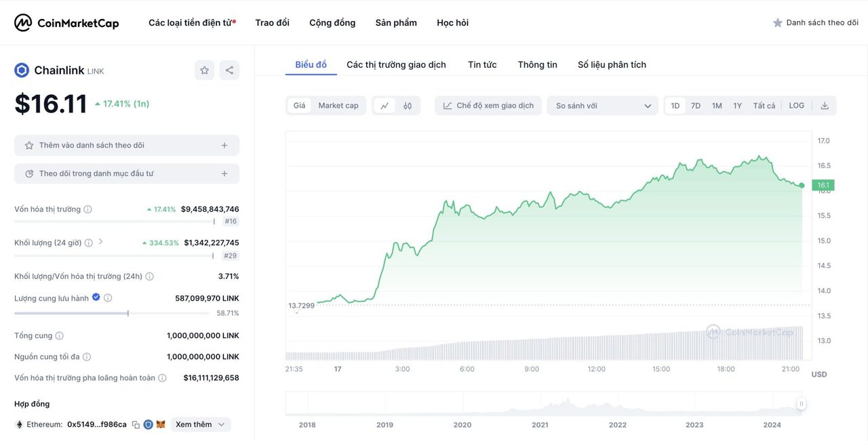Select Market cap chart mode

click(338, 106)
